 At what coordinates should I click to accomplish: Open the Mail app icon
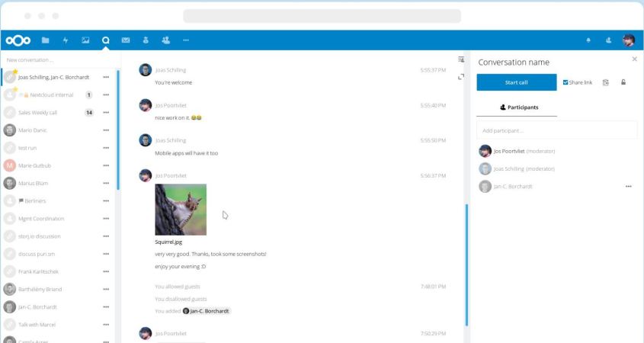(x=126, y=40)
